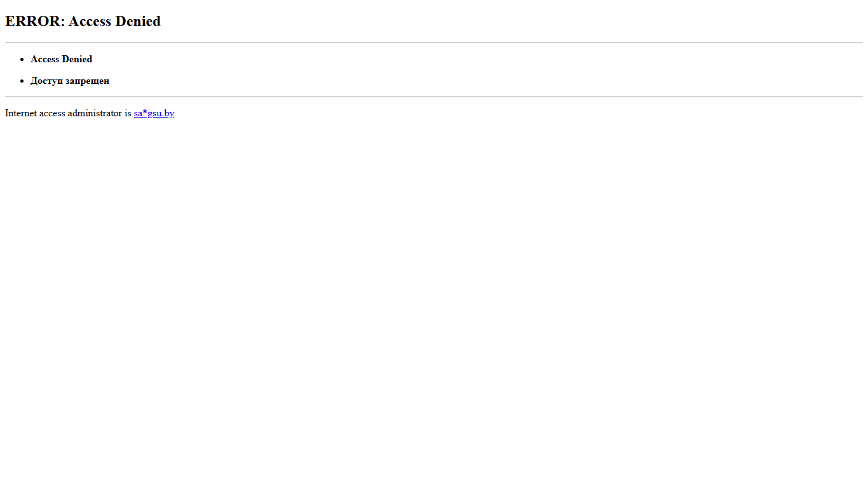Click the word 'Denied' in the heading
This screenshot has width=868, height=488.
pyautogui.click(x=138, y=21)
